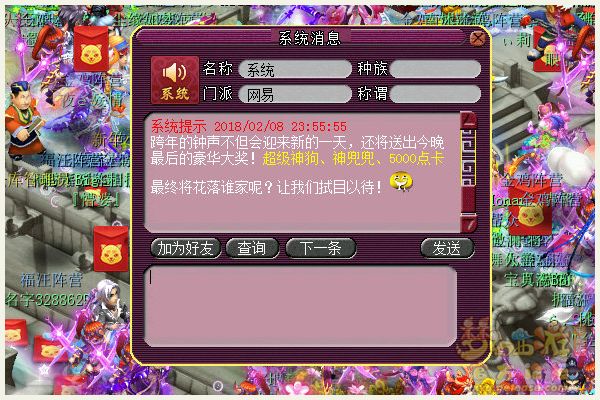Click the message scrollbar up arrow

tap(469, 121)
